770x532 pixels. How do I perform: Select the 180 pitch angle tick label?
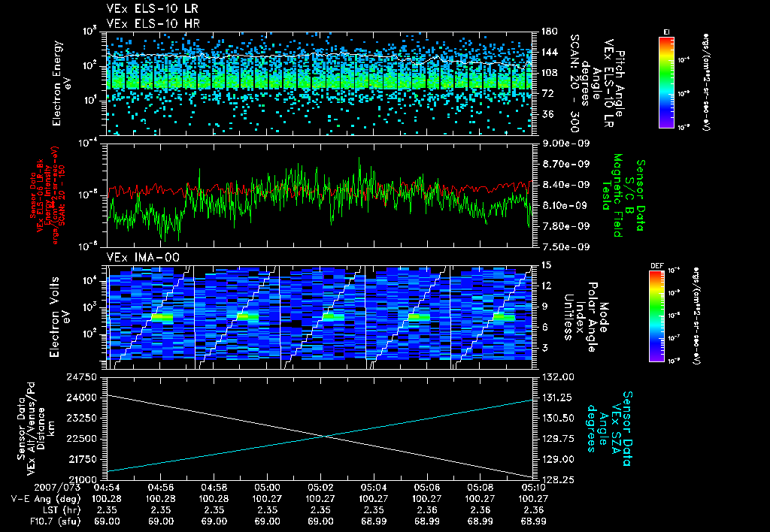[550, 32]
